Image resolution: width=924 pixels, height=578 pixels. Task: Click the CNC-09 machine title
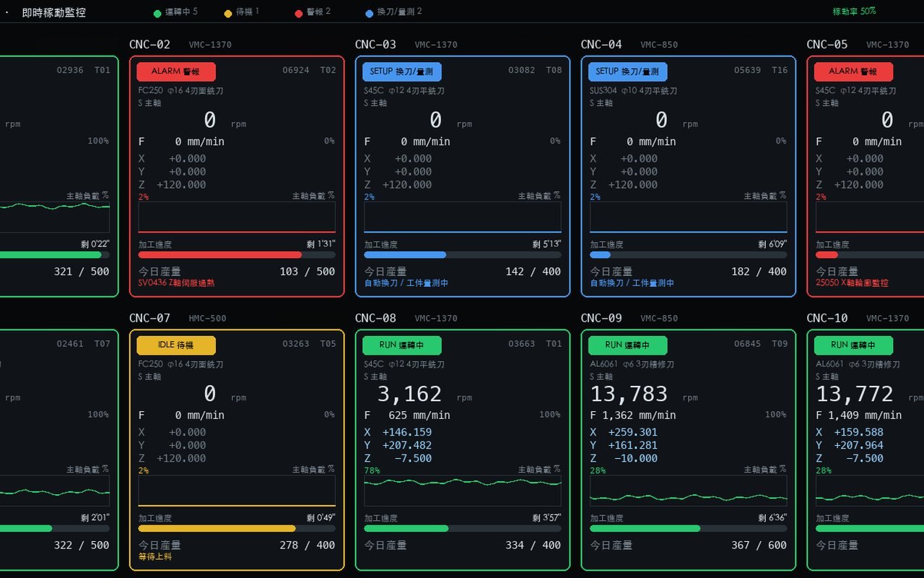601,319
